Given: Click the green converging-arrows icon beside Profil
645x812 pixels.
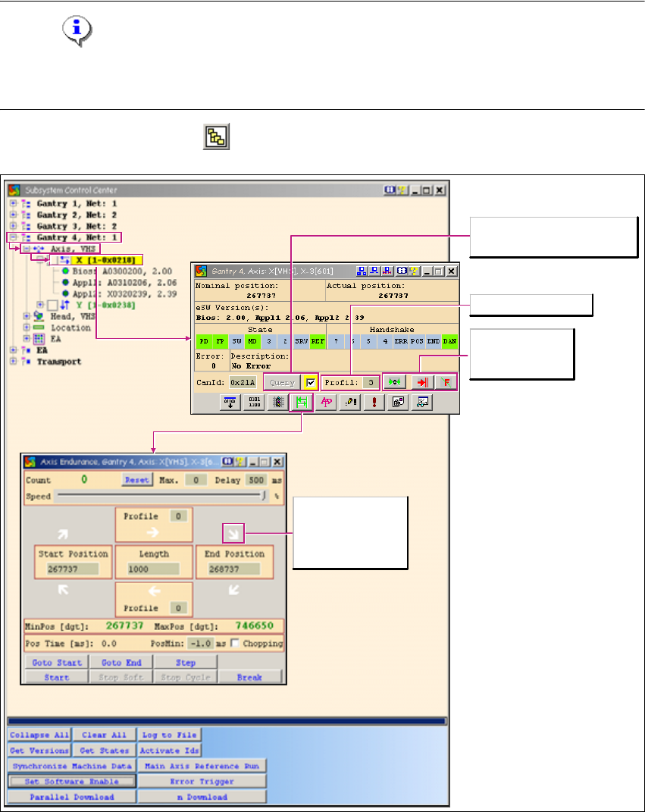Looking at the screenshot, I should pos(394,382).
